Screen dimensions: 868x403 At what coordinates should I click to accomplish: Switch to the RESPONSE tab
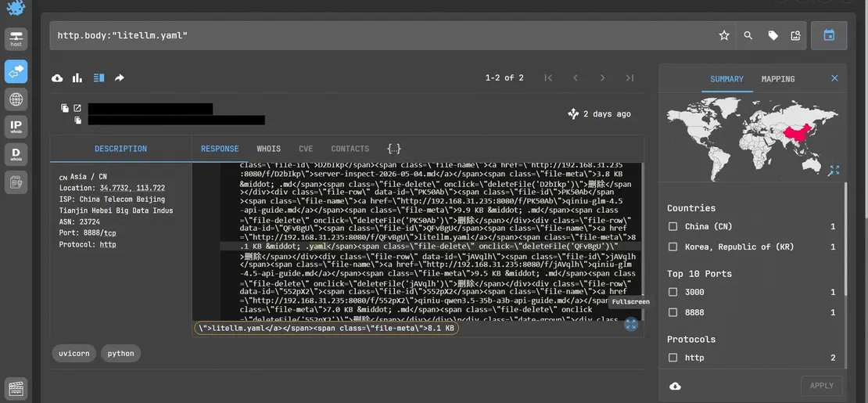tap(220, 149)
